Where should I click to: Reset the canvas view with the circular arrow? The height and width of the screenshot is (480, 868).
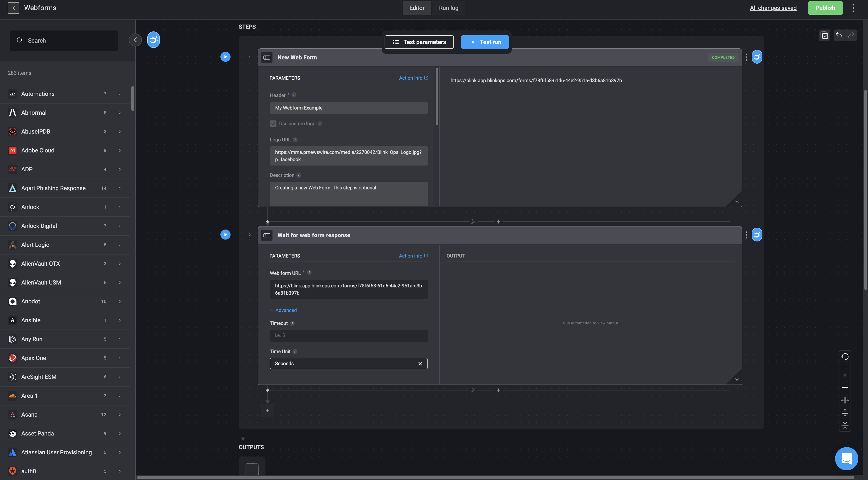[x=845, y=356]
